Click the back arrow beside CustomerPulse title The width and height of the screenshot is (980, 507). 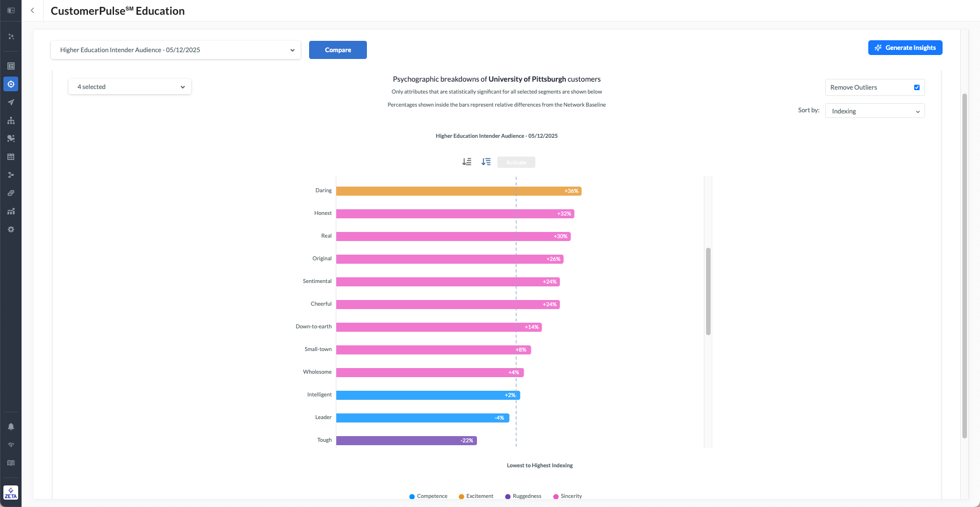tap(32, 11)
